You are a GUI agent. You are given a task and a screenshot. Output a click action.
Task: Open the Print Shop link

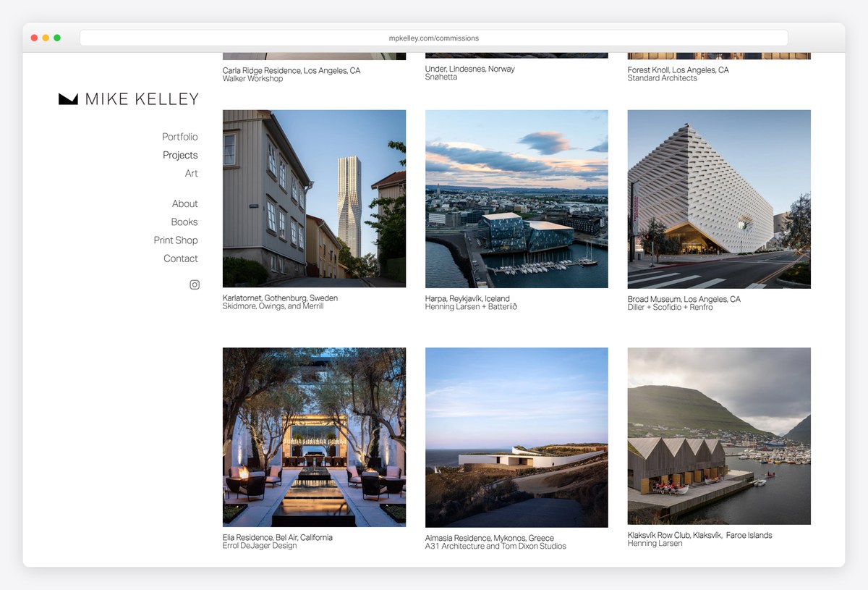pos(176,240)
